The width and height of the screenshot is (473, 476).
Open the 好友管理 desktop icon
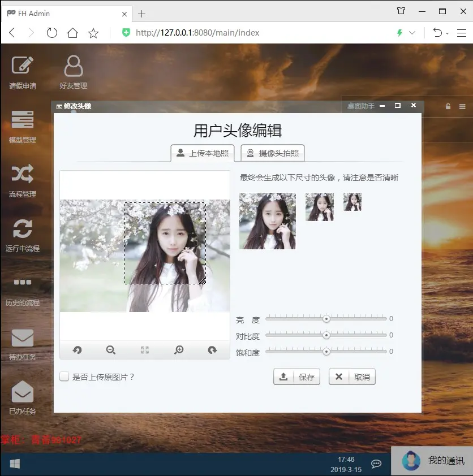[x=73, y=72]
